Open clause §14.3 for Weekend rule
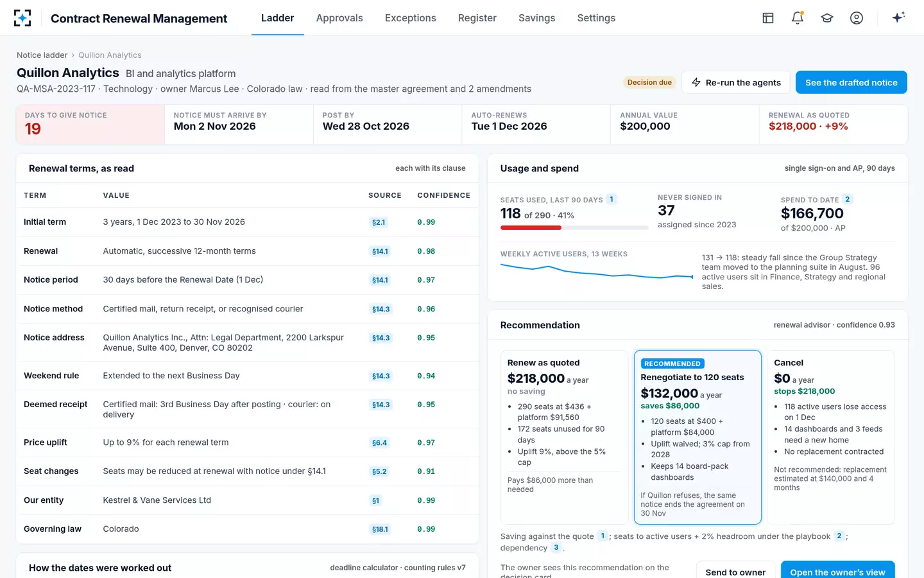The width and height of the screenshot is (924, 578). 381,376
